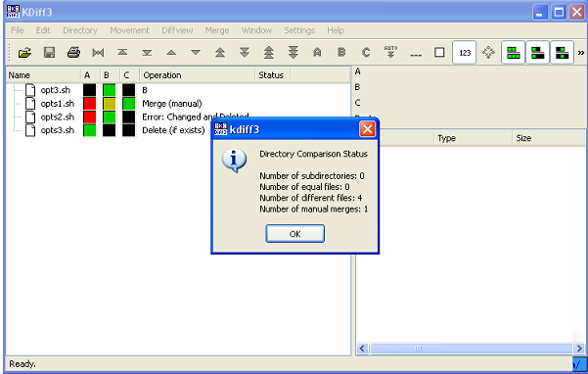
Task: Click the Size column header
Action: pyautogui.click(x=549, y=138)
